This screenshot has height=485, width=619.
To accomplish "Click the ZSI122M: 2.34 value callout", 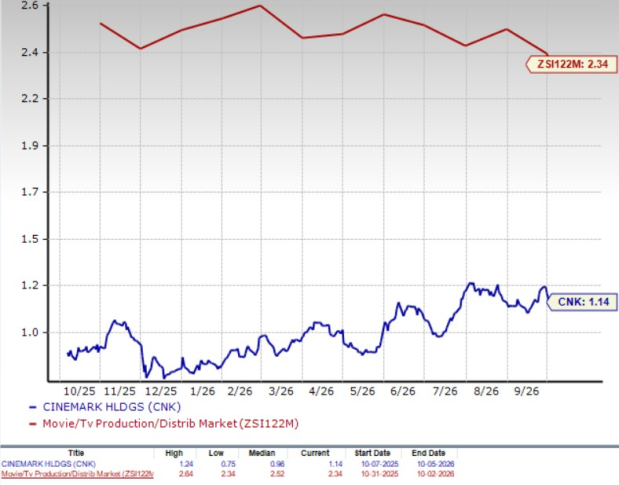I will [571, 64].
